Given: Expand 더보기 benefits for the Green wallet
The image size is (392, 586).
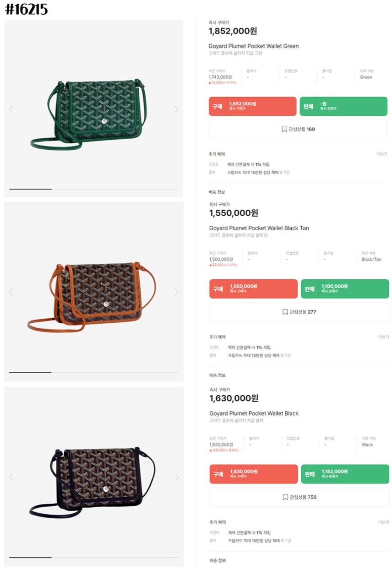Looking at the screenshot, I should [382, 154].
